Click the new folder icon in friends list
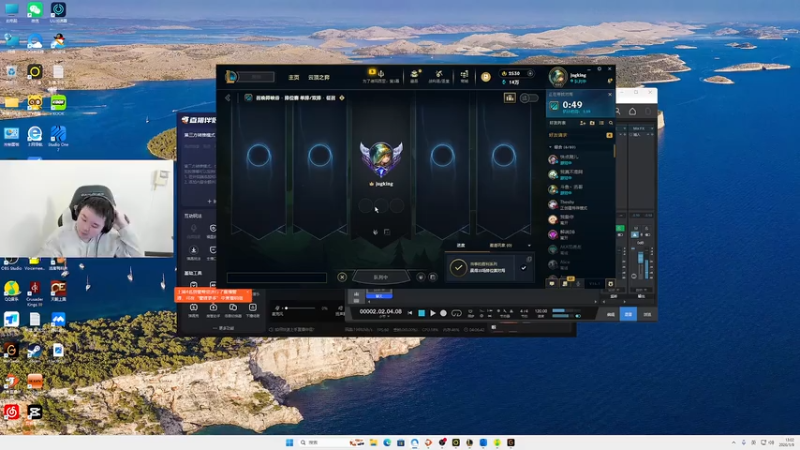 coord(592,123)
